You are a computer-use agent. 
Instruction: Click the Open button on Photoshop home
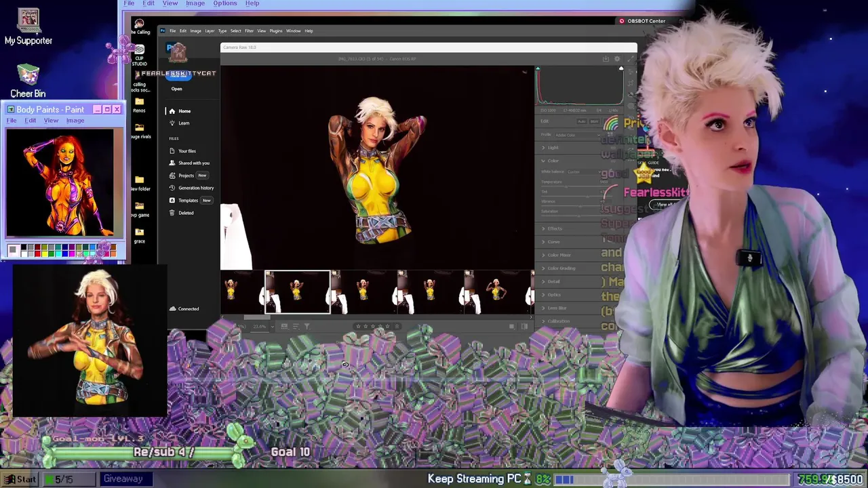click(177, 89)
